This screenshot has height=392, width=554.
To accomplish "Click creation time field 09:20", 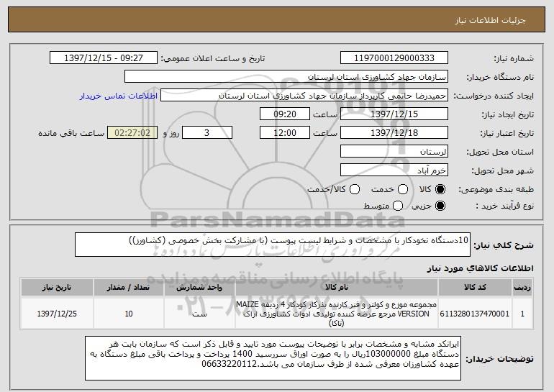I will [x=285, y=114].
